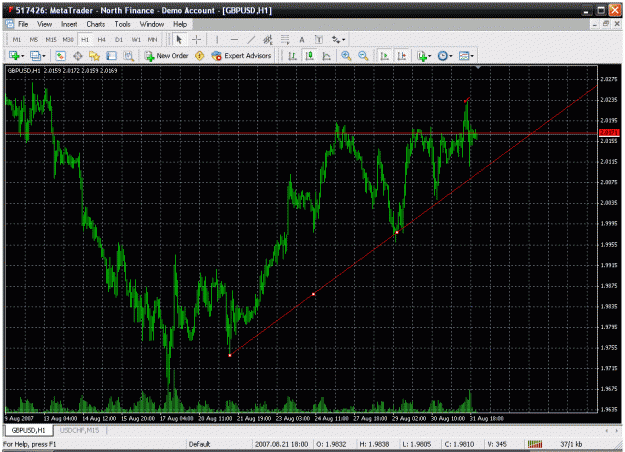Viewport: 625px width, 452px height.
Task: Select the text tool marked A
Action: click(x=302, y=39)
